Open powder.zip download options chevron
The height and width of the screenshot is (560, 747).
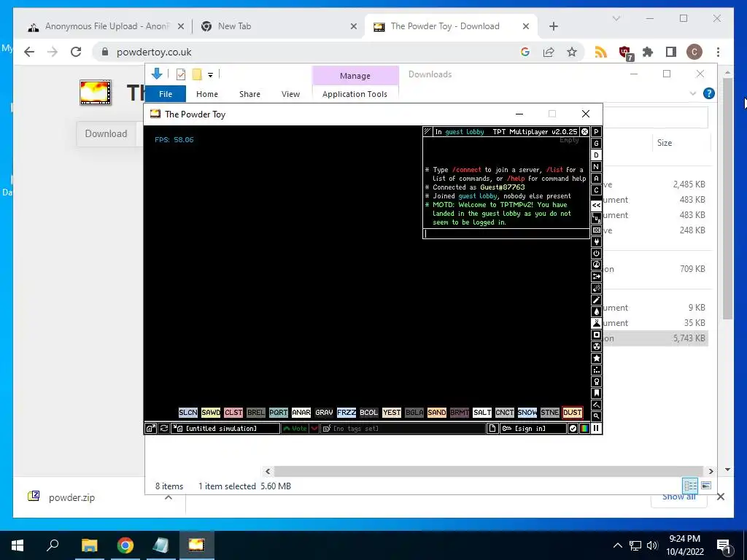click(x=169, y=497)
